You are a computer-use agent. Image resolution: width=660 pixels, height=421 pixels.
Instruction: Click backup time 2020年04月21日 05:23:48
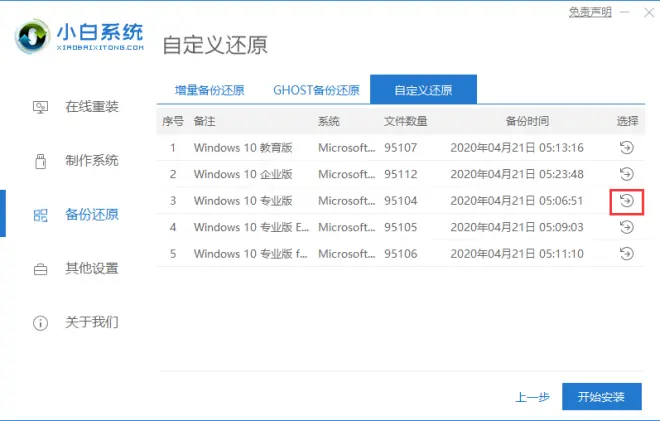517,174
